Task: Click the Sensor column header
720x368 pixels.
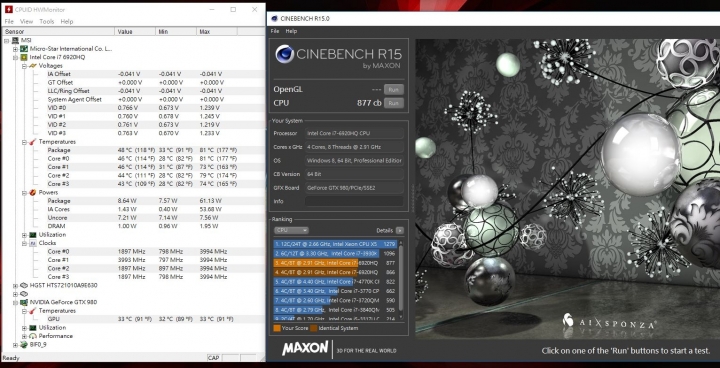Action: (59, 32)
